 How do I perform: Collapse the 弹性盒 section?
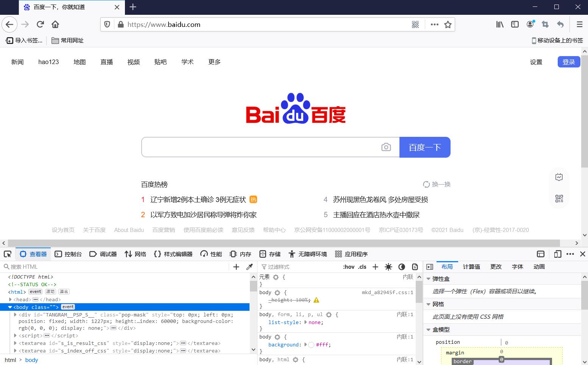[x=429, y=279]
